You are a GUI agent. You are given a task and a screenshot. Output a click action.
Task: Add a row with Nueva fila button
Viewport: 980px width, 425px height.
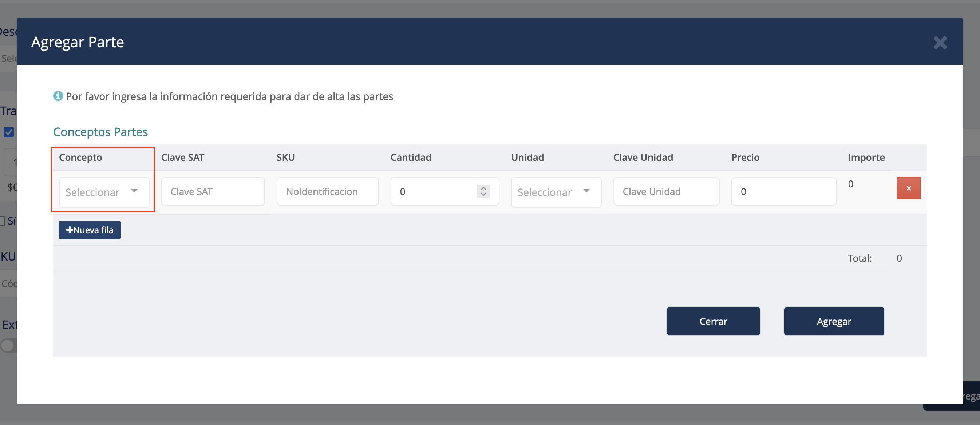(90, 230)
